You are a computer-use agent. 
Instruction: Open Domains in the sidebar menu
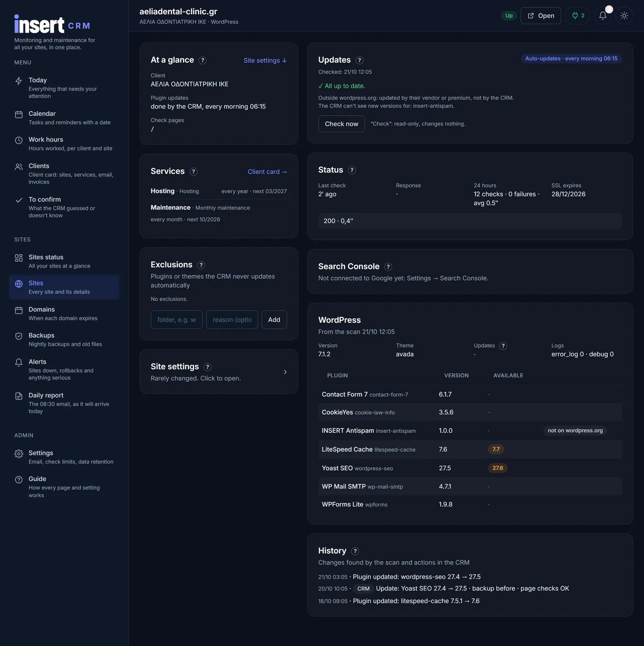click(x=64, y=313)
